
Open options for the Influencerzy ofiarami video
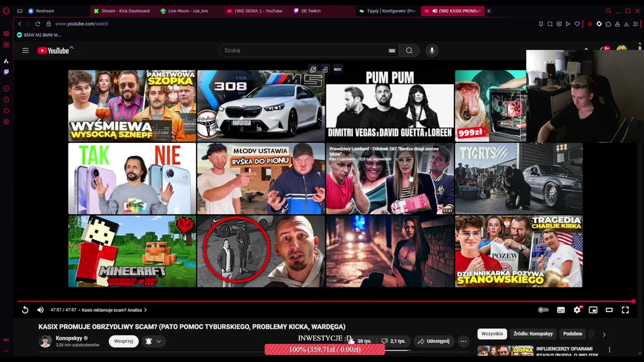pyautogui.click(x=609, y=350)
